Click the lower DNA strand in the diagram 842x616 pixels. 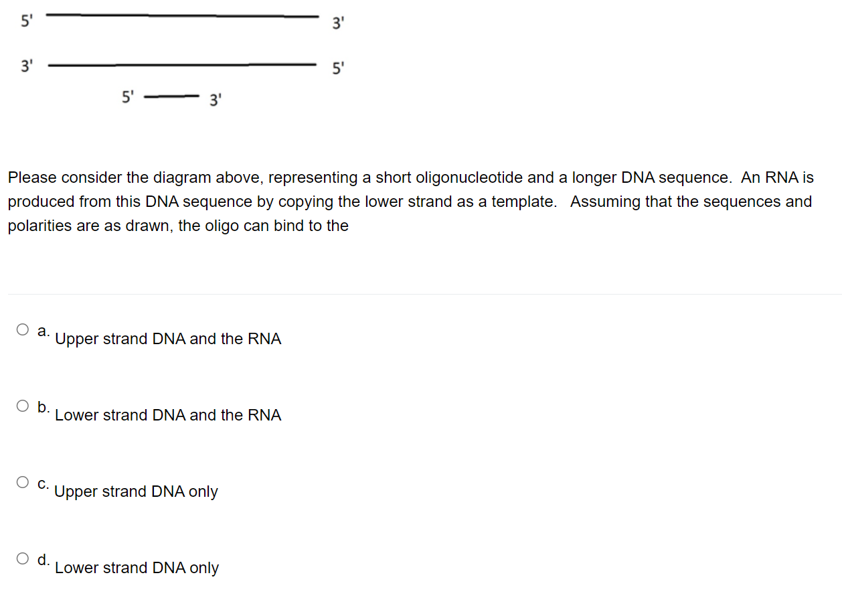[x=182, y=65]
